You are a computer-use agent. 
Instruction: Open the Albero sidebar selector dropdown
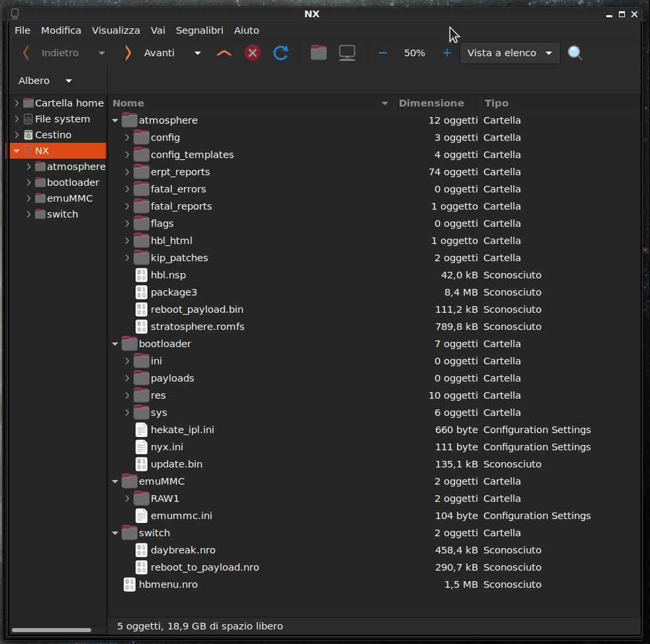[45, 81]
